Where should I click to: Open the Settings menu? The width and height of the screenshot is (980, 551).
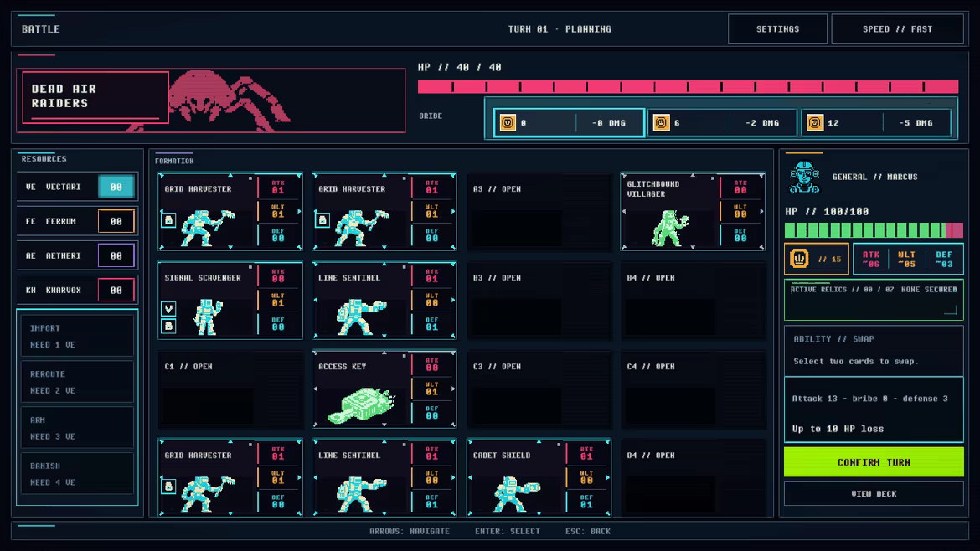pos(777,28)
